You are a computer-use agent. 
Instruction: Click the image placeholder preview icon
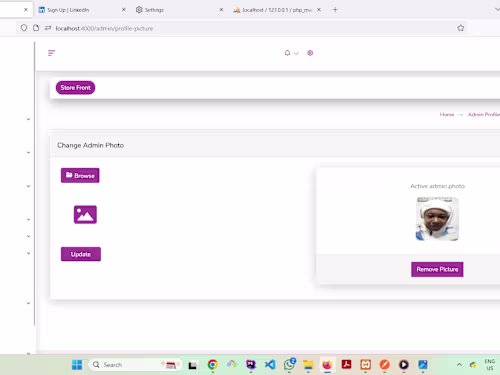[85, 214]
